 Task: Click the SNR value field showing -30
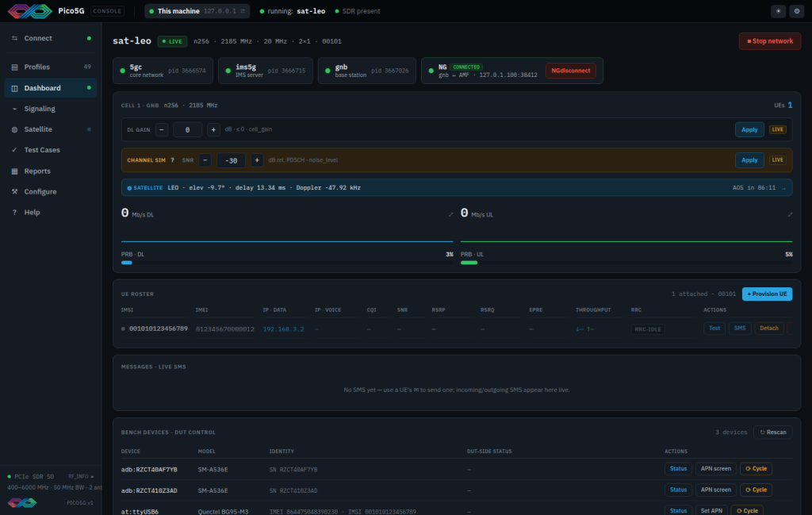231,160
